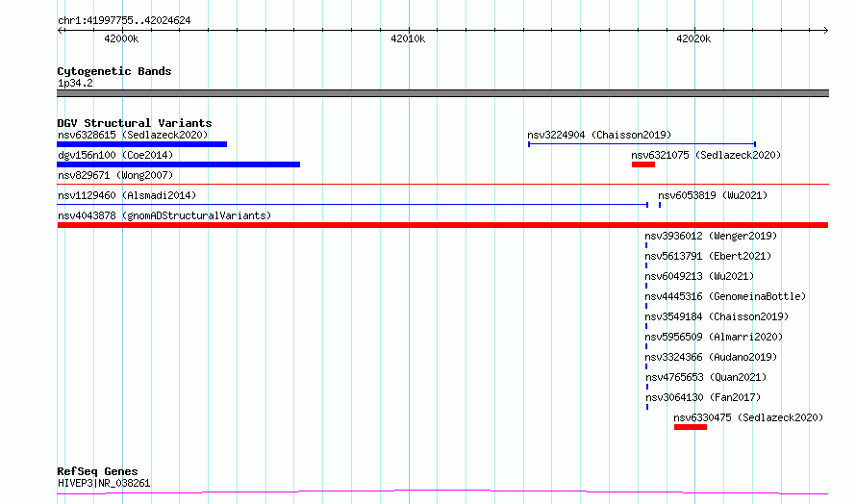Select the 1p34.2 band label
The width and height of the screenshot is (856, 504).
(75, 83)
